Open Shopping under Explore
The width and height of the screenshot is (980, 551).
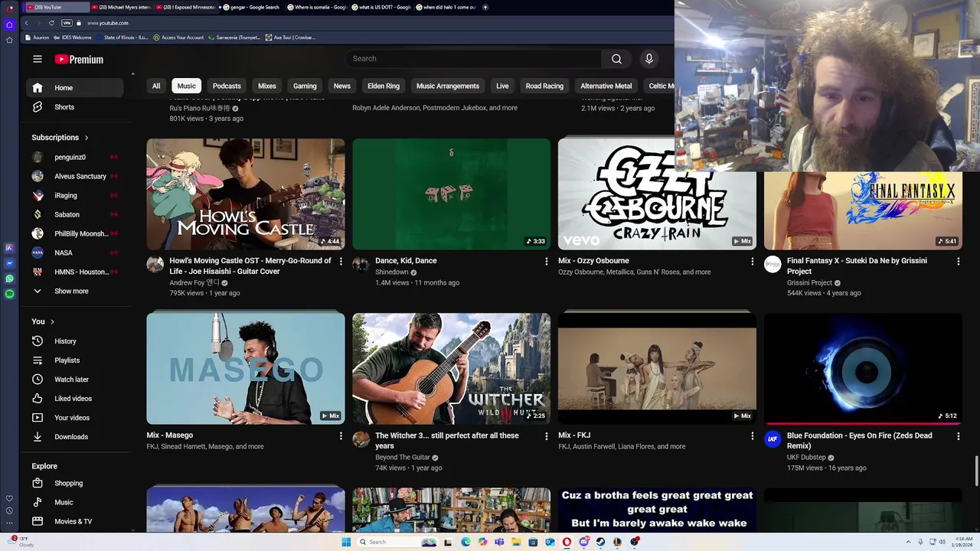74,484
